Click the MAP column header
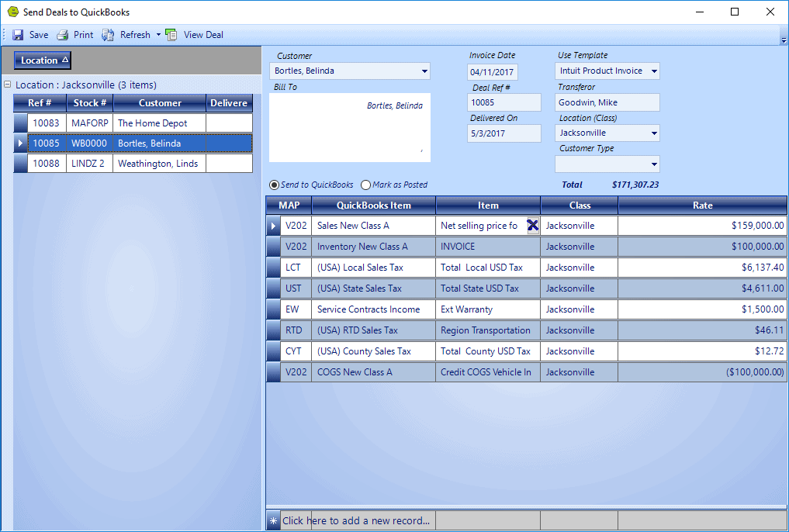The width and height of the screenshot is (789, 532). 289,206
